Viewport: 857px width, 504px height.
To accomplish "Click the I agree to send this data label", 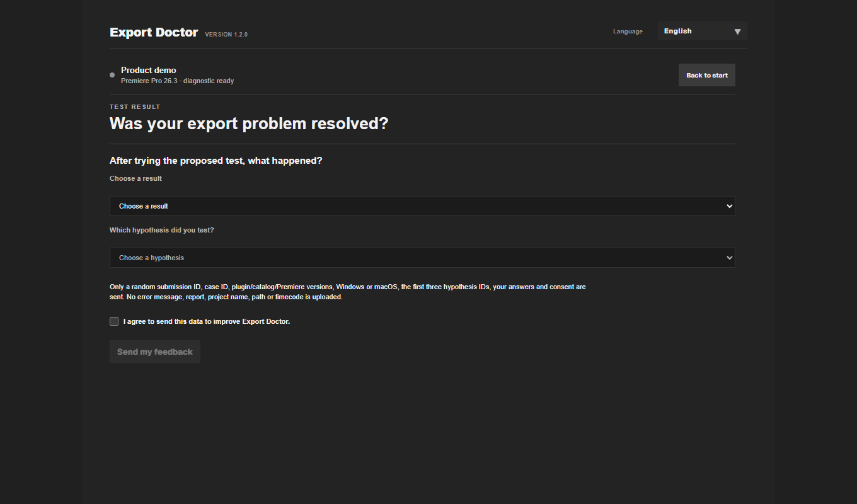I will tap(207, 321).
